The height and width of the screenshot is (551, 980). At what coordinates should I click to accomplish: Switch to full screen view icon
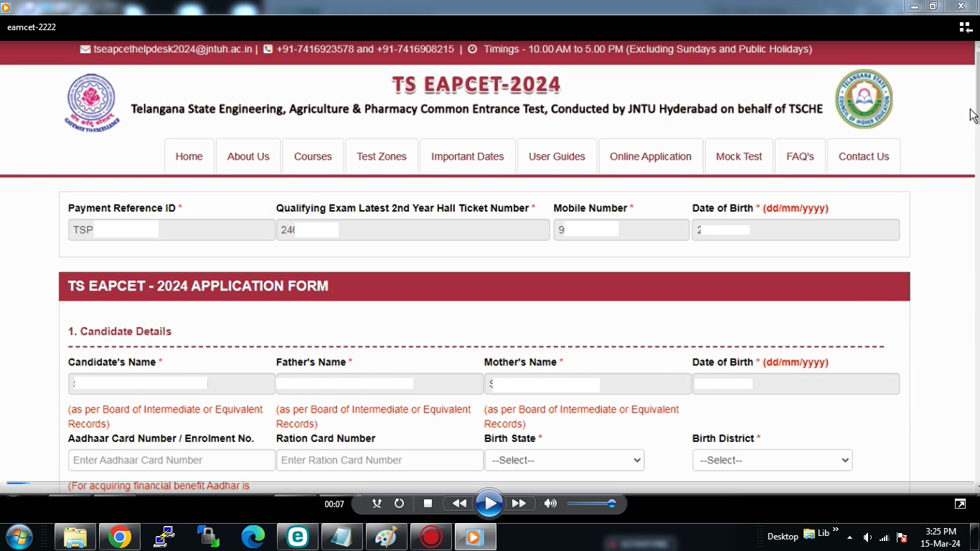click(960, 504)
